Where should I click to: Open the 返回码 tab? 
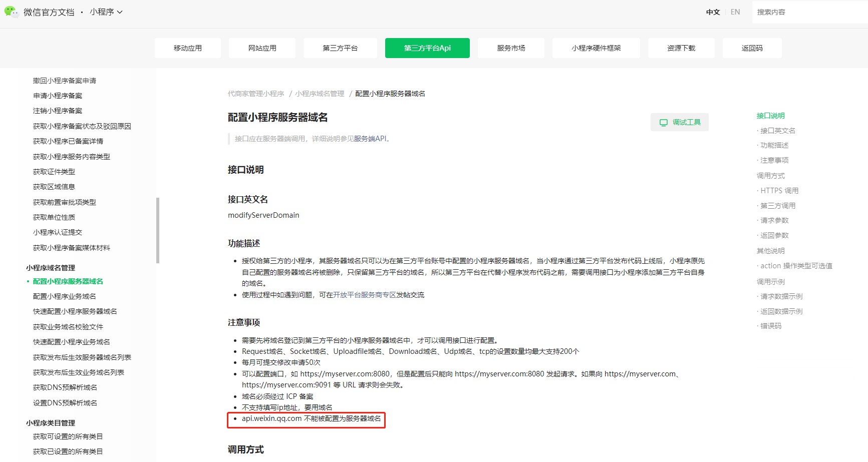click(752, 48)
